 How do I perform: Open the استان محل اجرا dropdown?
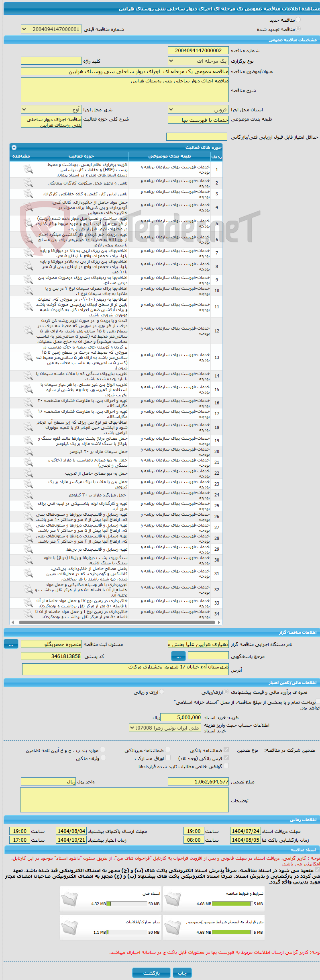[198, 109]
